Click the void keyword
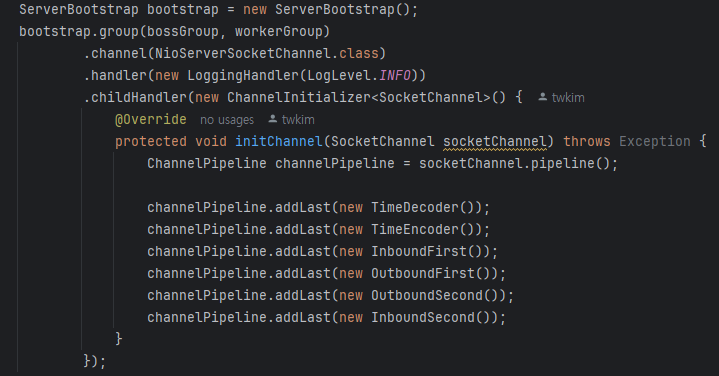The image size is (719, 376). [x=211, y=142]
